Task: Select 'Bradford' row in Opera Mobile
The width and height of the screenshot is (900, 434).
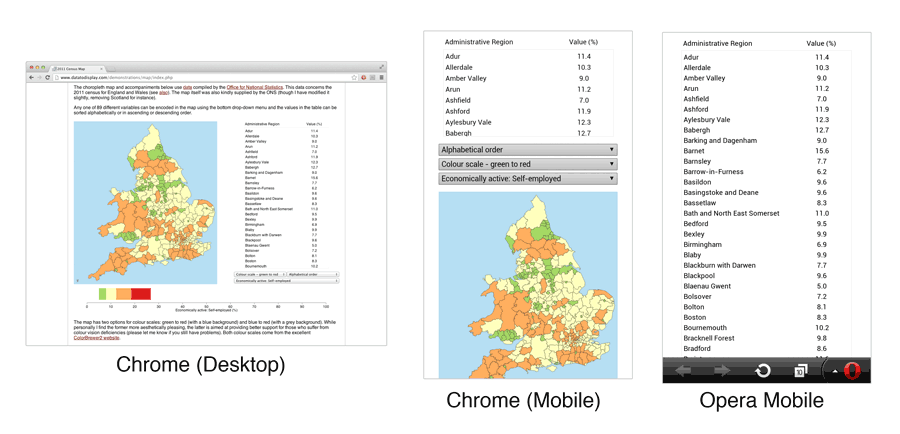Action: 766,348
